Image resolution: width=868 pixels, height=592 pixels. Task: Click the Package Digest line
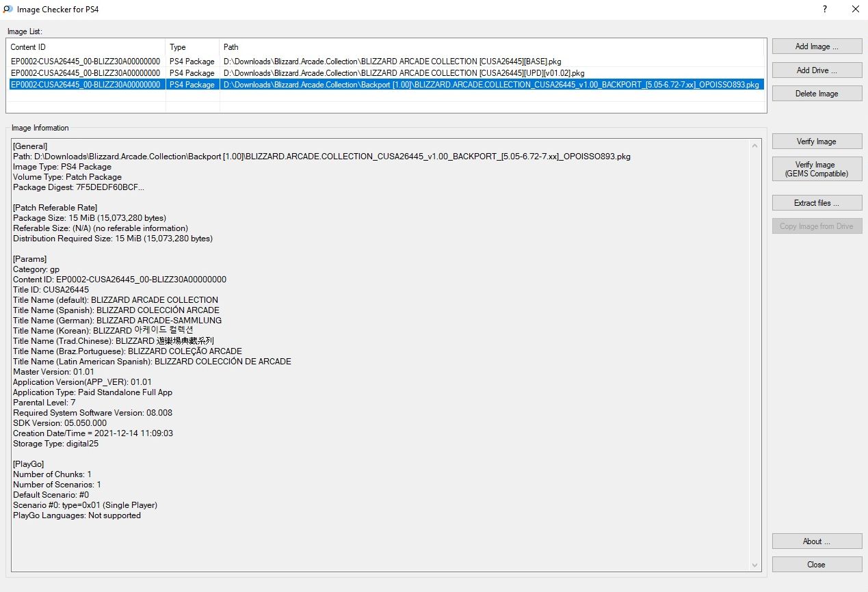pyautogui.click(x=79, y=187)
